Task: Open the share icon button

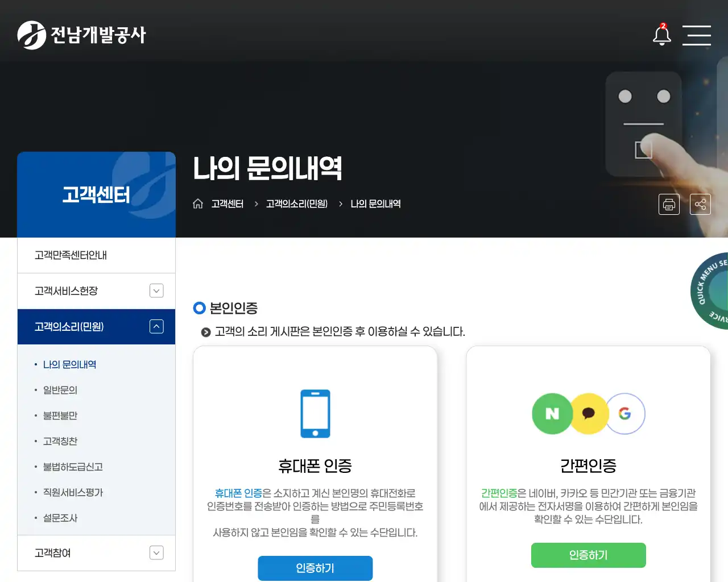Action: (700, 204)
